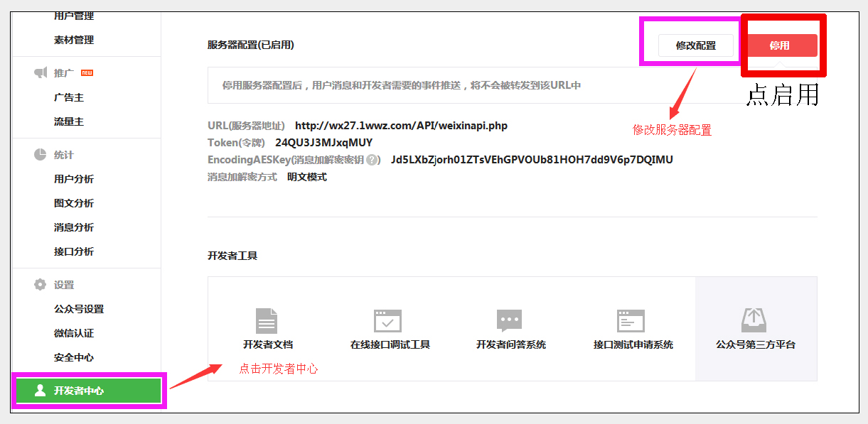Select 用户分析 from the sidebar
Viewport: 868px width, 424px height.
coord(74,179)
